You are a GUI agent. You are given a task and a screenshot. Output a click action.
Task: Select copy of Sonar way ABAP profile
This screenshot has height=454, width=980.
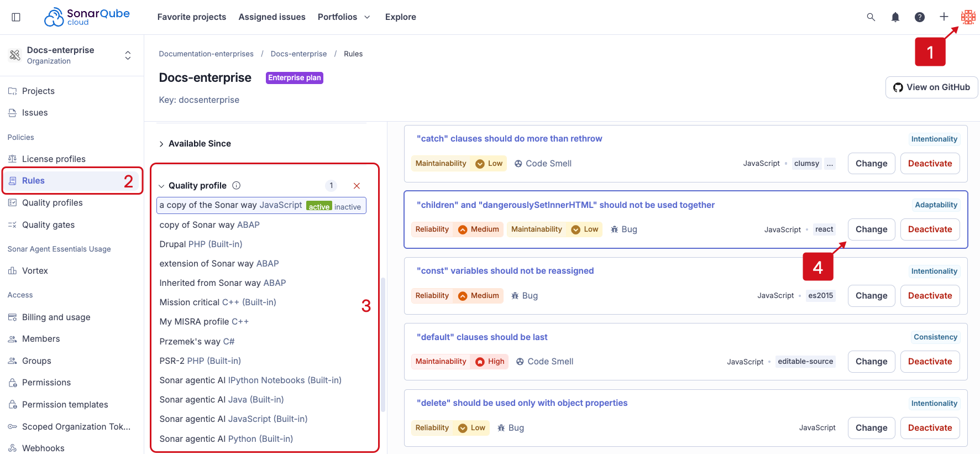[209, 225]
